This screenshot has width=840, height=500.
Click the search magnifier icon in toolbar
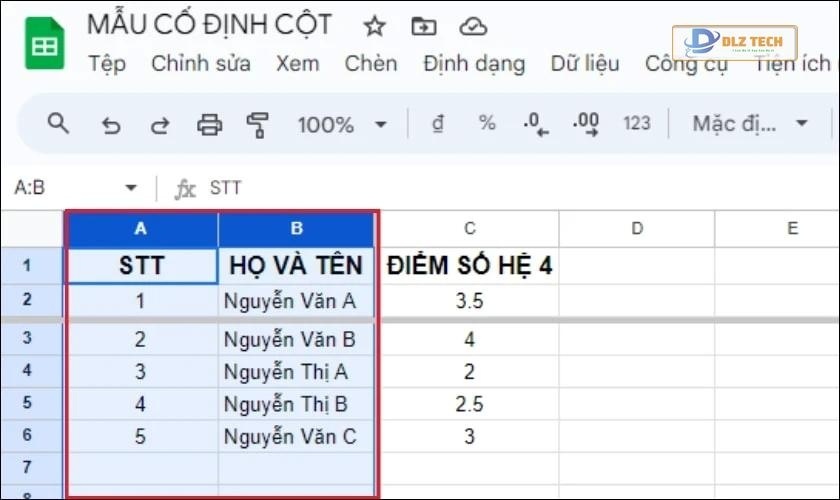[x=59, y=124]
